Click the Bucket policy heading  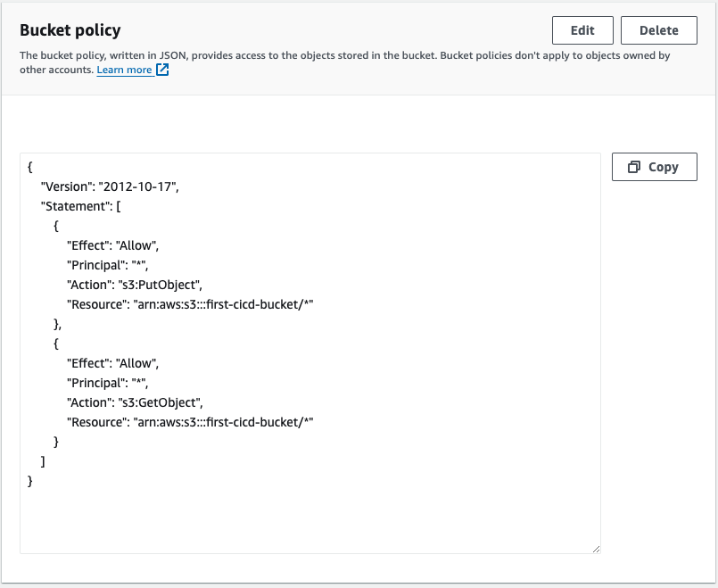pyautogui.click(x=70, y=29)
